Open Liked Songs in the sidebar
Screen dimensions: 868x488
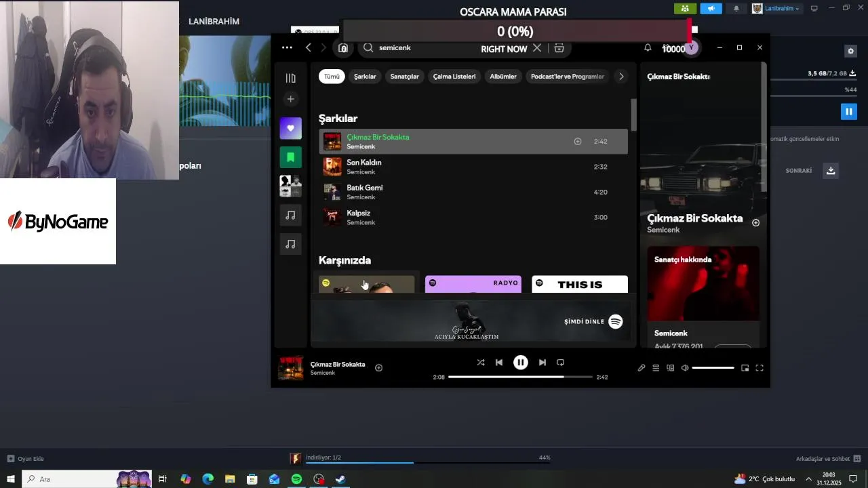291,128
